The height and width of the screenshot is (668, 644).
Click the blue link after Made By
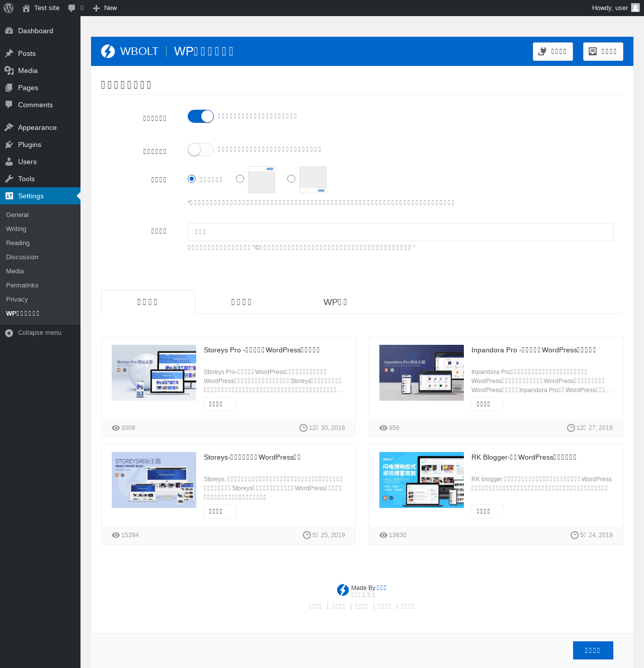(x=381, y=588)
